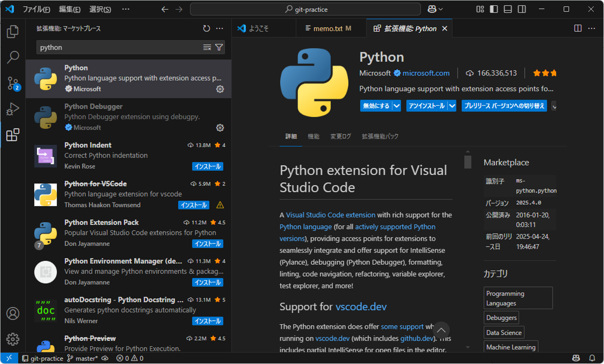Install the Python Indent extension
Image resolution: width=604 pixels, height=364 pixels.
click(208, 166)
